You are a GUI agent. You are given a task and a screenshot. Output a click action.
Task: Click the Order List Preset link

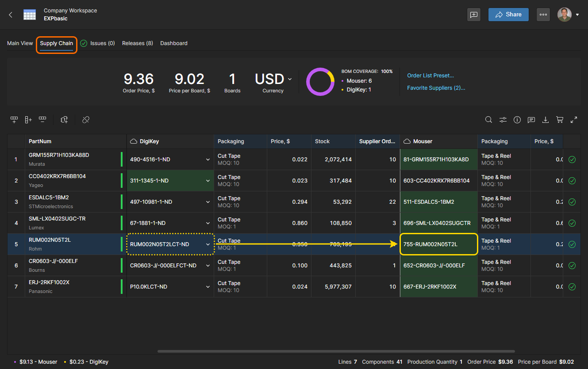pos(430,76)
